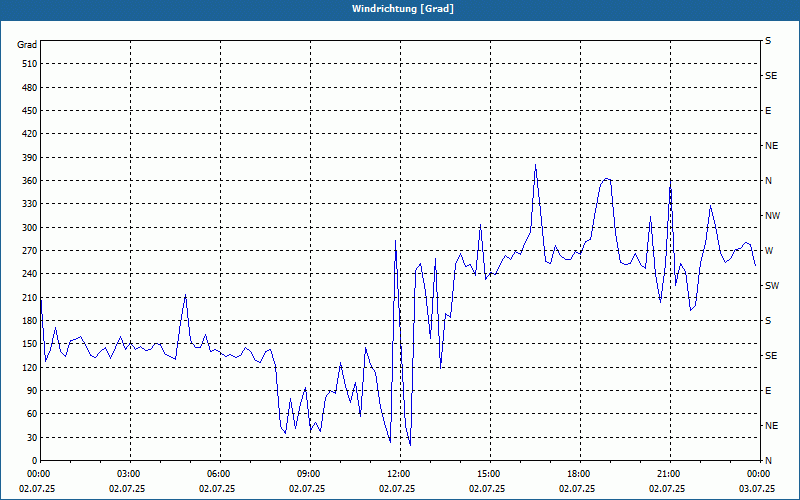Select the 02.07.25 date beneath 06:00

[217, 488]
